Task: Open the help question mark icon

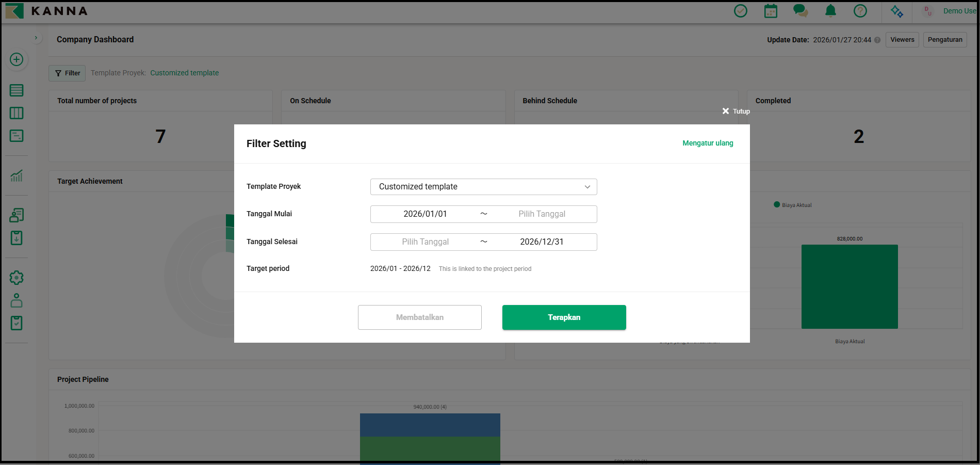Action: click(860, 11)
